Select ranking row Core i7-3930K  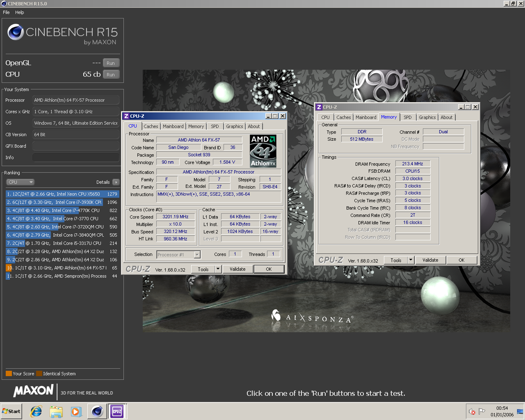pyautogui.click(x=62, y=202)
